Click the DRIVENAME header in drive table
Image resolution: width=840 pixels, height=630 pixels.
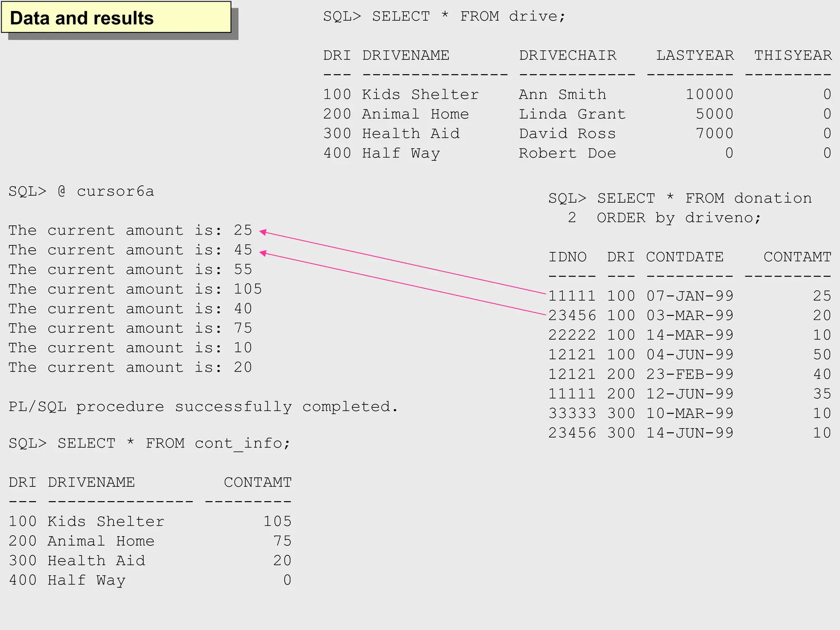pyautogui.click(x=406, y=55)
